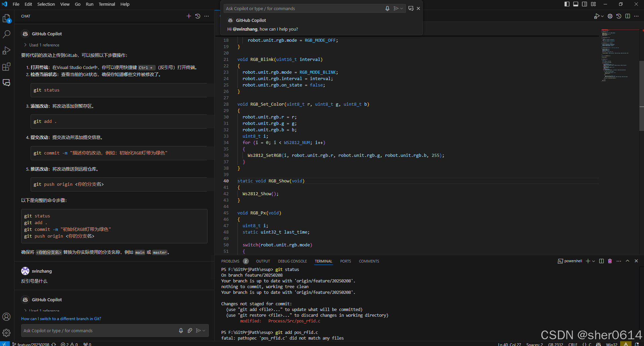Screen dimensions: 644x346
Task: Open the Terminal menu
Action: 107,4
